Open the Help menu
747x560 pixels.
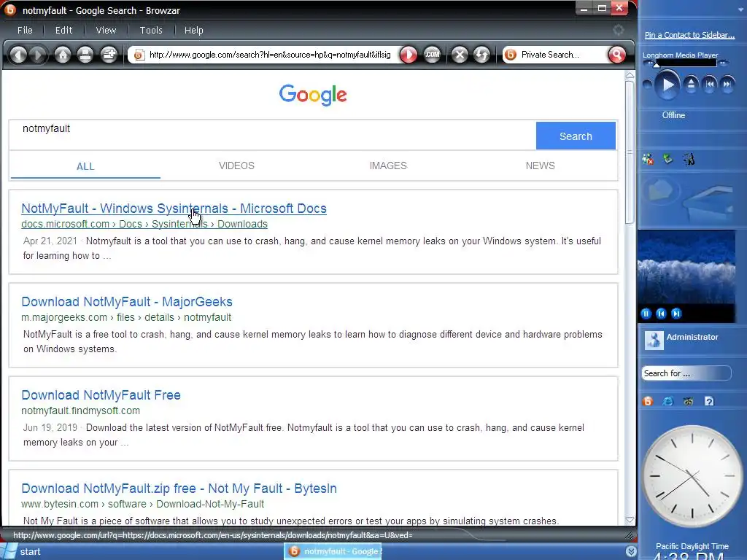[x=193, y=30]
